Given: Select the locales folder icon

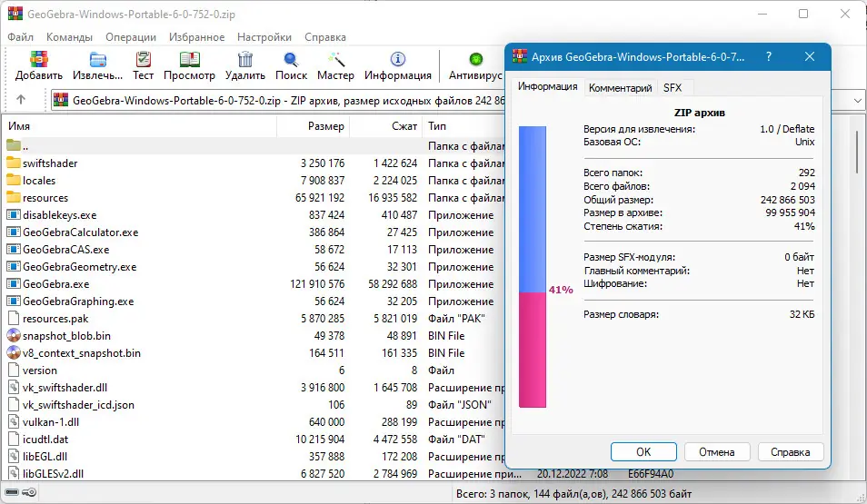Looking at the screenshot, I should pyautogui.click(x=14, y=180).
